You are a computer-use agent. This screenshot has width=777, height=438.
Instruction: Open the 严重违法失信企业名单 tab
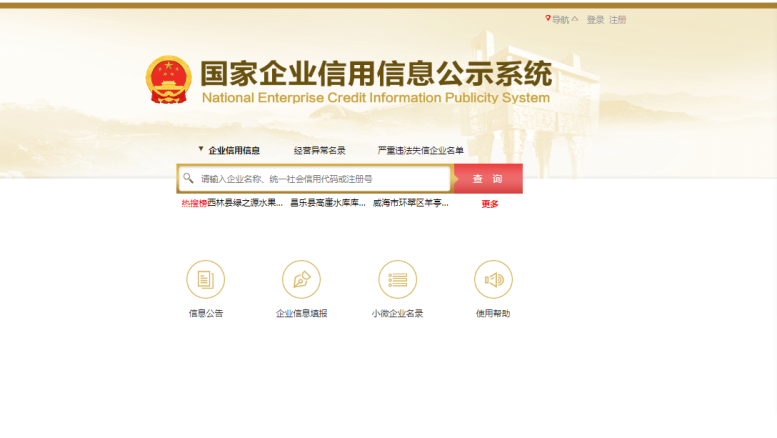pos(420,150)
